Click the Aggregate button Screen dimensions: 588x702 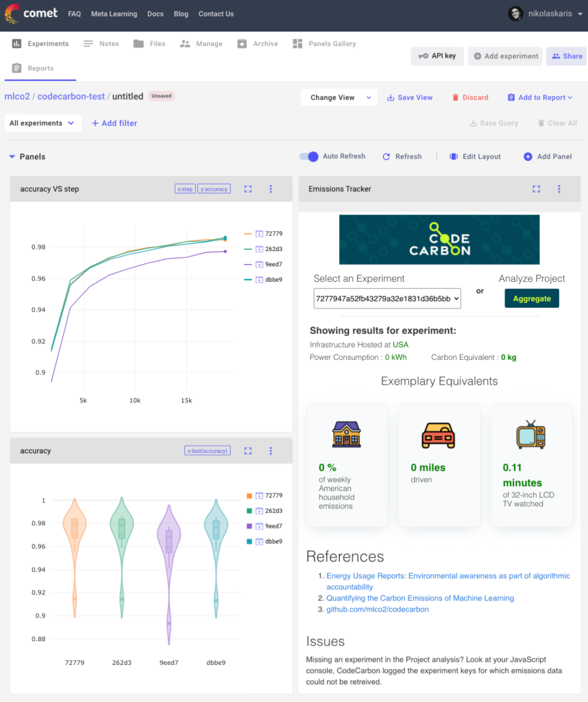click(532, 298)
